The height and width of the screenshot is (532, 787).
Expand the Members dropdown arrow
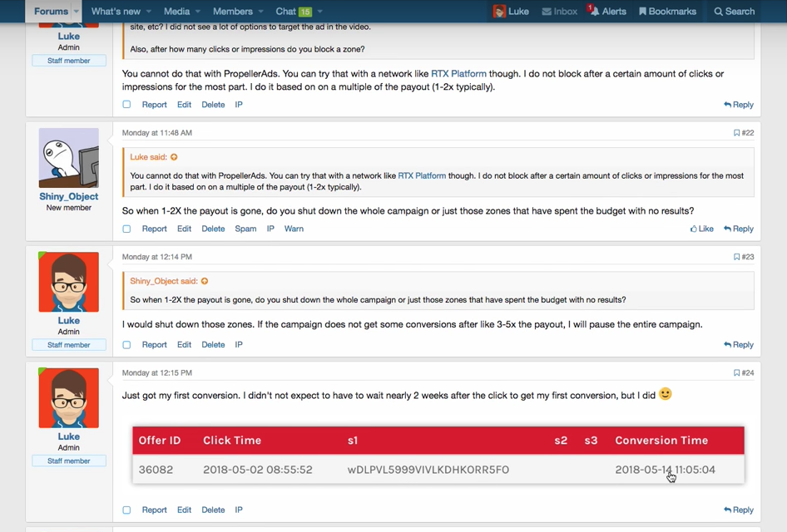(x=260, y=12)
